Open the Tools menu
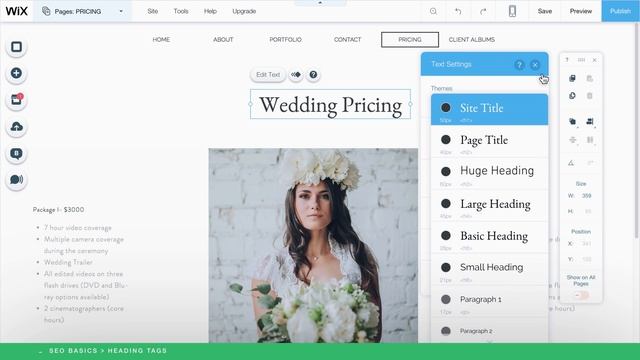 tap(181, 11)
